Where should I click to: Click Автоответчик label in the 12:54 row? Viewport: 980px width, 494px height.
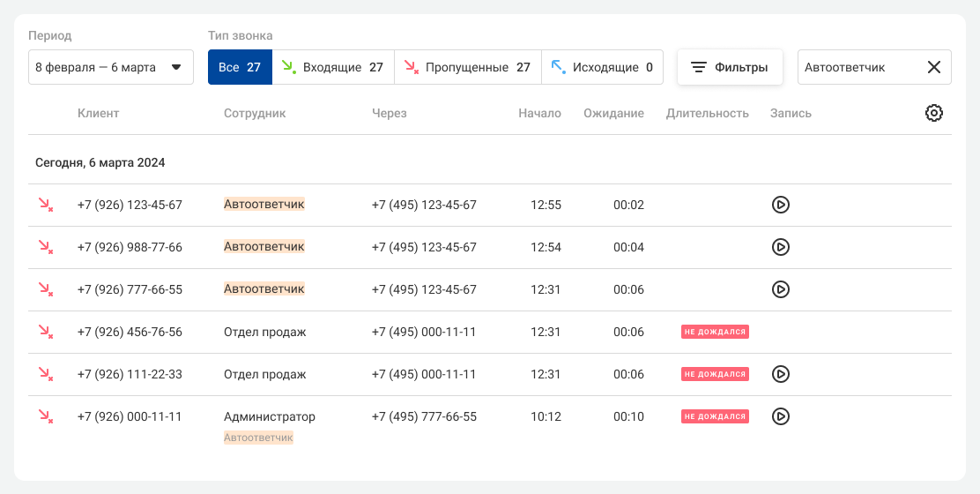[x=264, y=246]
